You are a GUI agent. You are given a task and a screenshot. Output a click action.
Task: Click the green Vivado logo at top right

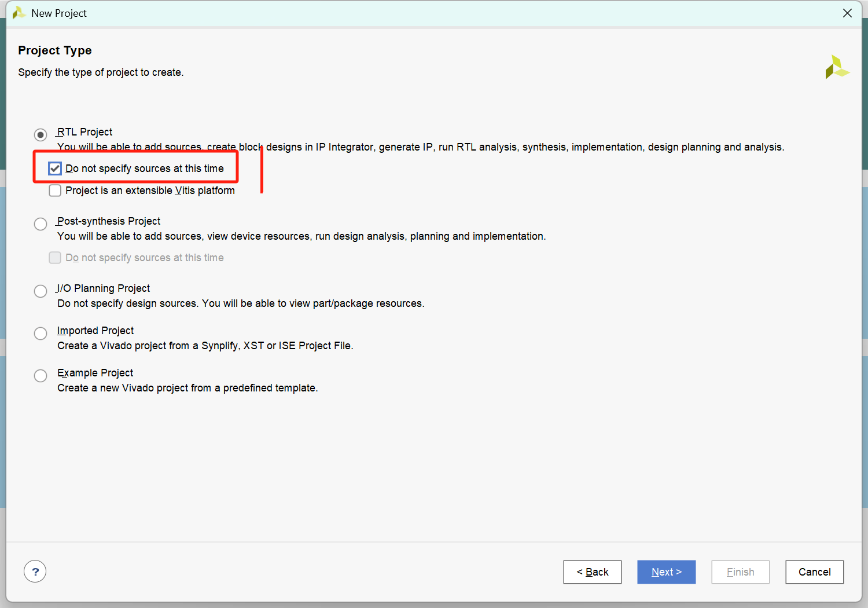coord(837,67)
